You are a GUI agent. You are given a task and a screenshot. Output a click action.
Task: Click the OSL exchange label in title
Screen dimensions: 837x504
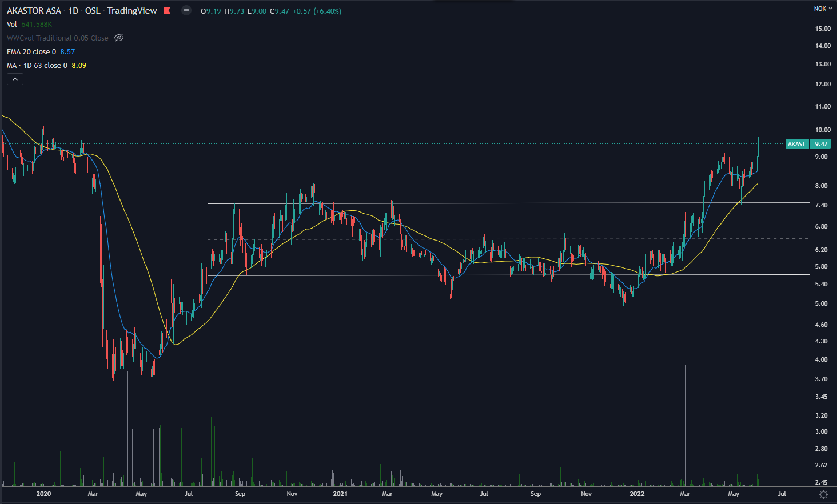pyautogui.click(x=93, y=11)
